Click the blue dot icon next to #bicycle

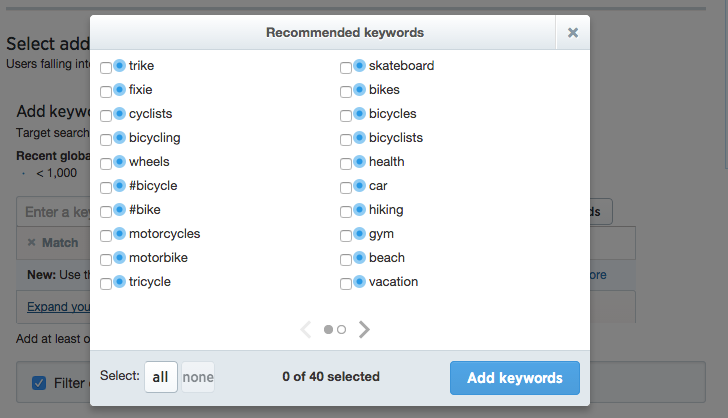click(x=119, y=185)
